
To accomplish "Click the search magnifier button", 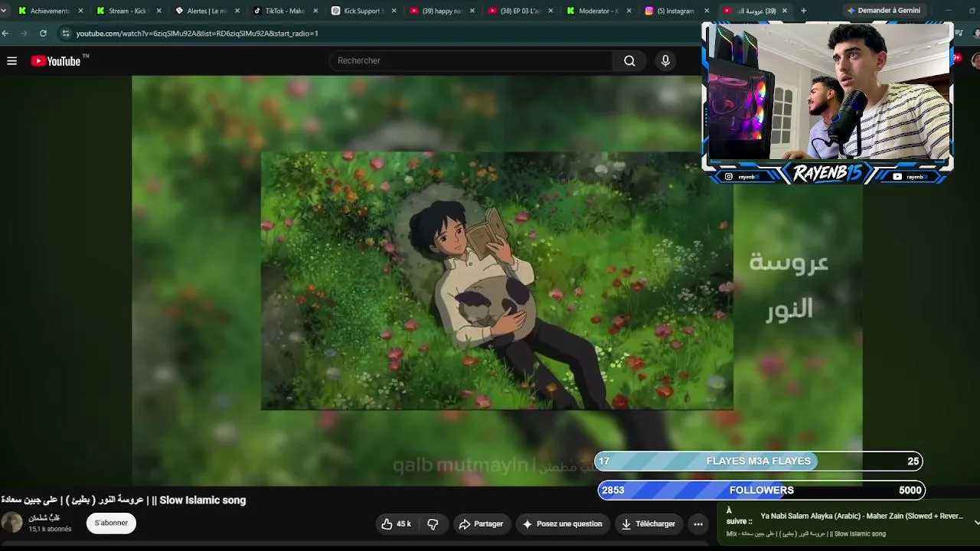I will click(629, 61).
